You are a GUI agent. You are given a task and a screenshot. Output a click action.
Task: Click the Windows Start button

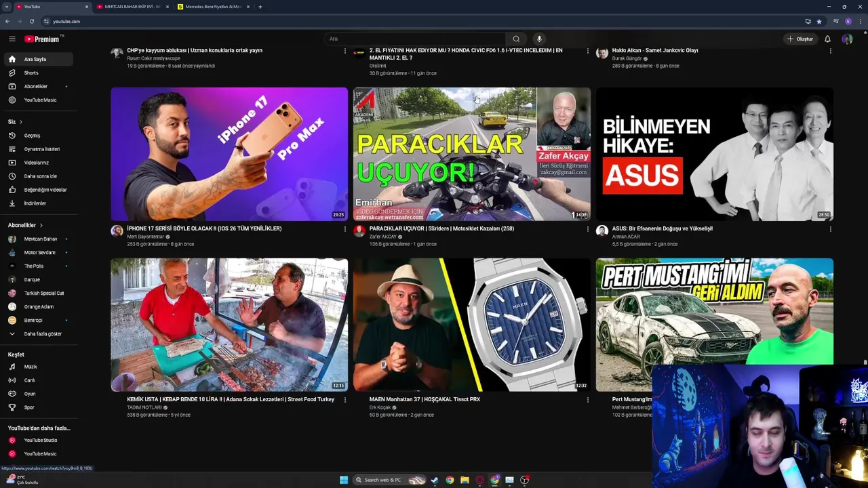pyautogui.click(x=344, y=480)
